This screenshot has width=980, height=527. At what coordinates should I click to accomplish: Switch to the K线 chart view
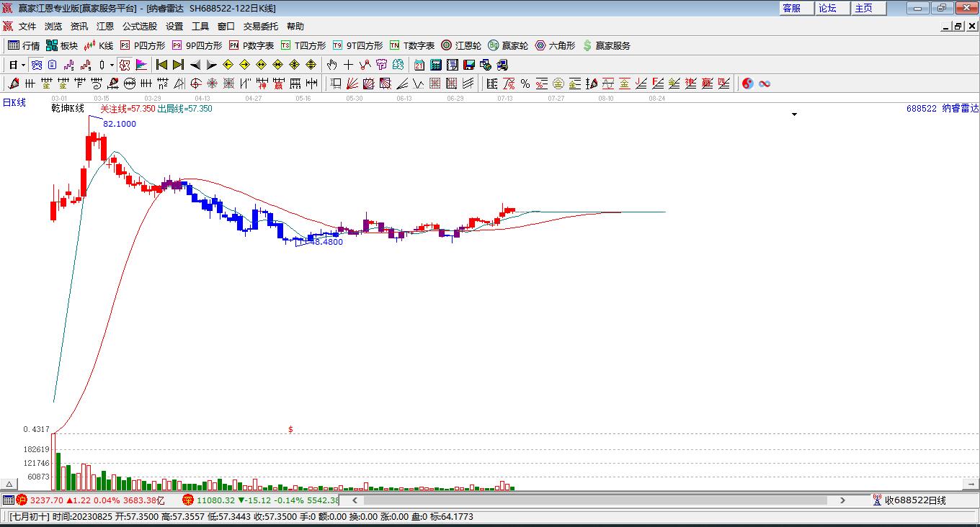coord(99,45)
